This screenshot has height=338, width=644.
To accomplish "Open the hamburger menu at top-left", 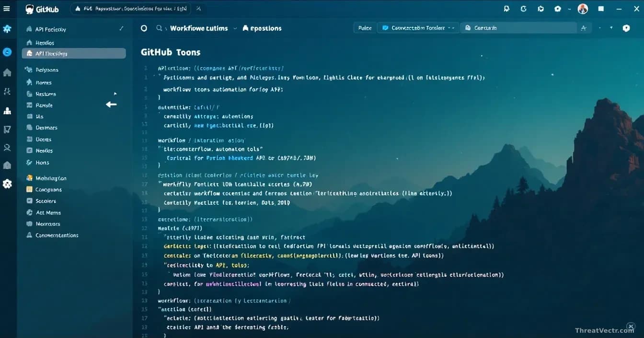I will pyautogui.click(x=7, y=9).
